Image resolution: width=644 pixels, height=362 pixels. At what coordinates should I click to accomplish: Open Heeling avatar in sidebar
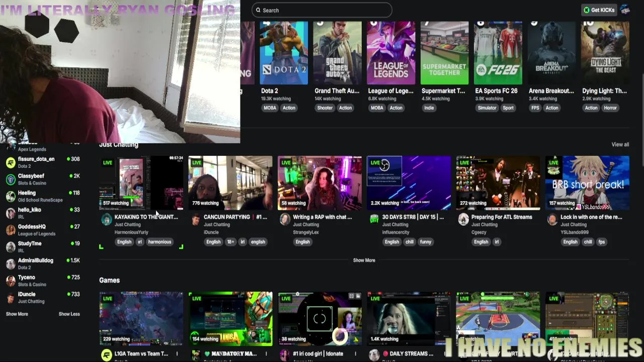[x=11, y=196]
